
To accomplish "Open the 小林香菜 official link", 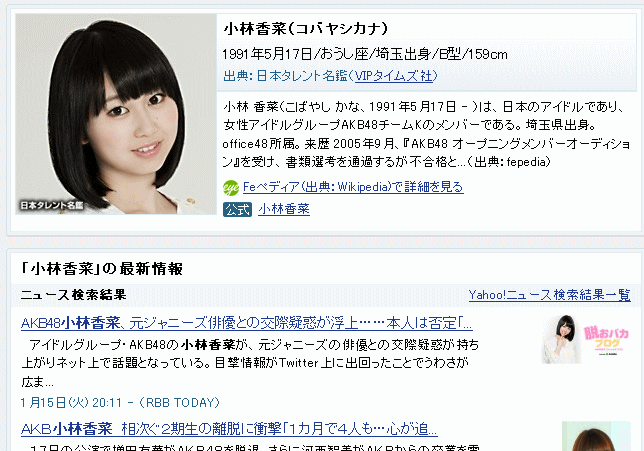I will (x=284, y=209).
